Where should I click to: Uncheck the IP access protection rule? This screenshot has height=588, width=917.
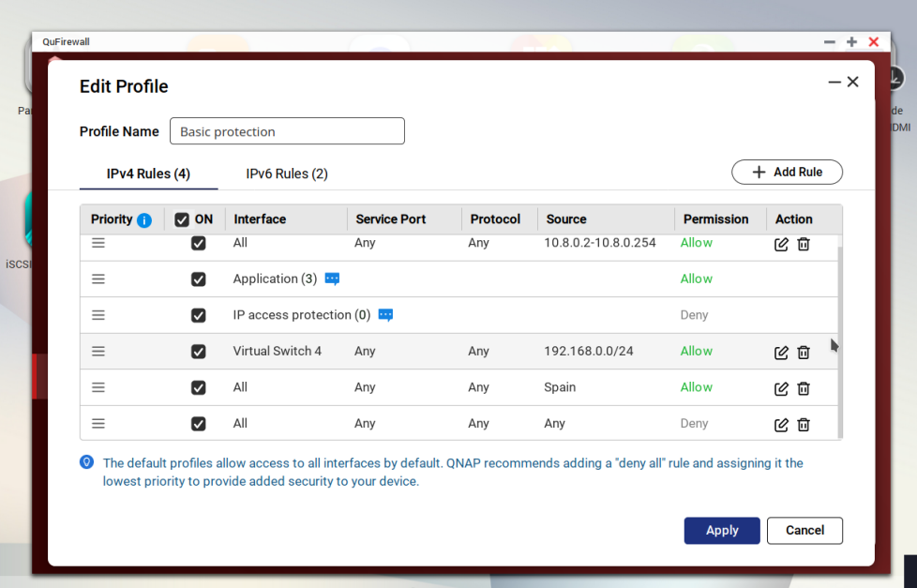tap(198, 315)
